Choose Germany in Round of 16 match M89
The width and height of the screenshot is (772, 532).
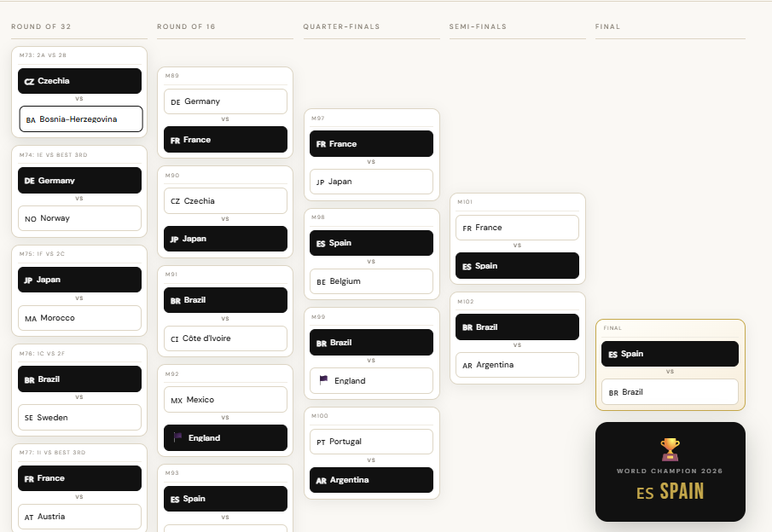pos(225,101)
